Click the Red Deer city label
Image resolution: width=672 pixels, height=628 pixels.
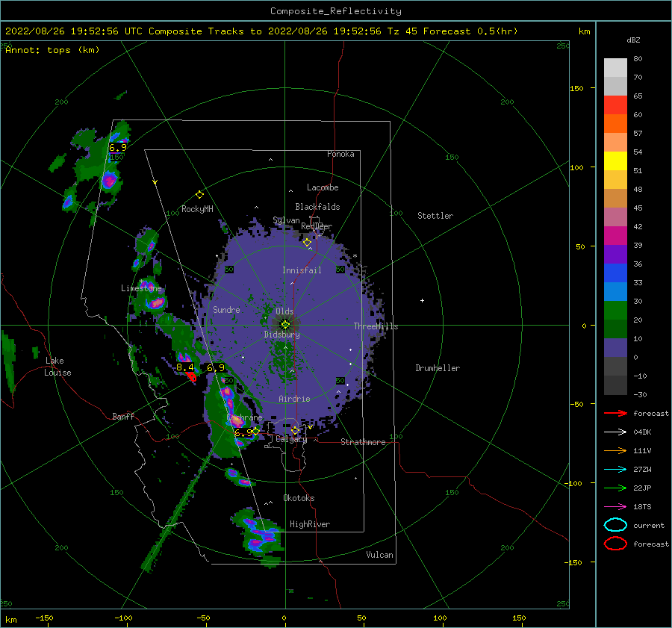click(317, 226)
